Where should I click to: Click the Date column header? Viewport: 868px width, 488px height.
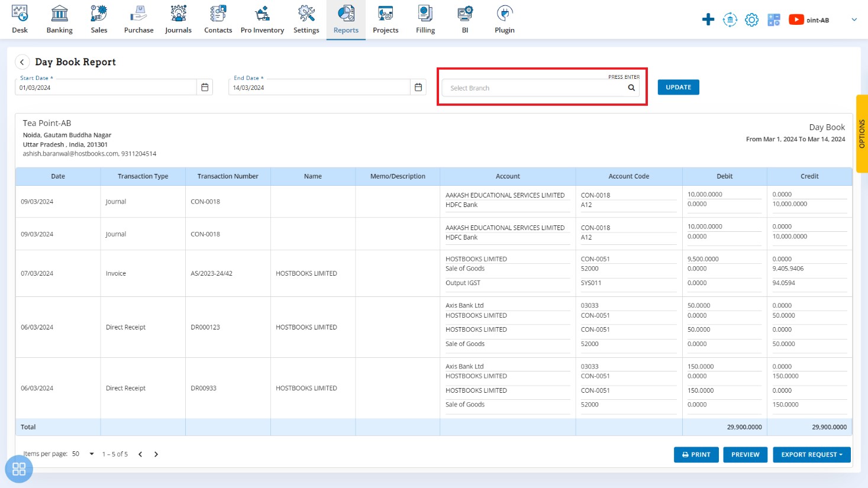coord(58,176)
